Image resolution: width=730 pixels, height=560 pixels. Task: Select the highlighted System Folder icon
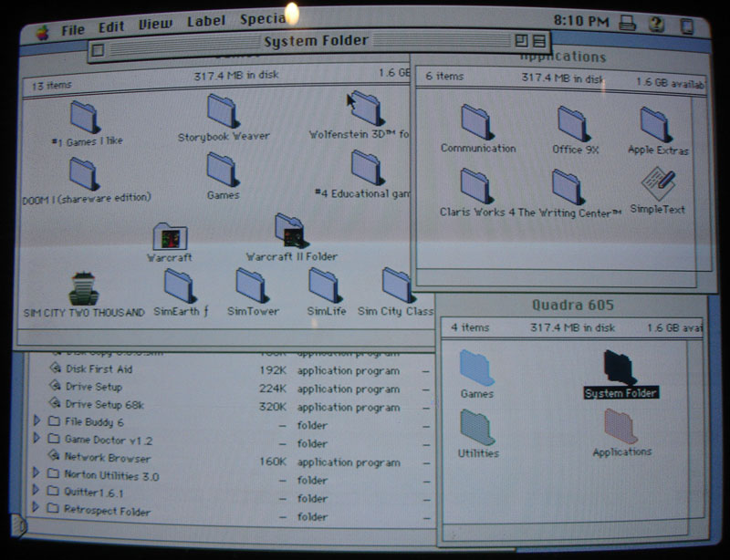[x=620, y=368]
